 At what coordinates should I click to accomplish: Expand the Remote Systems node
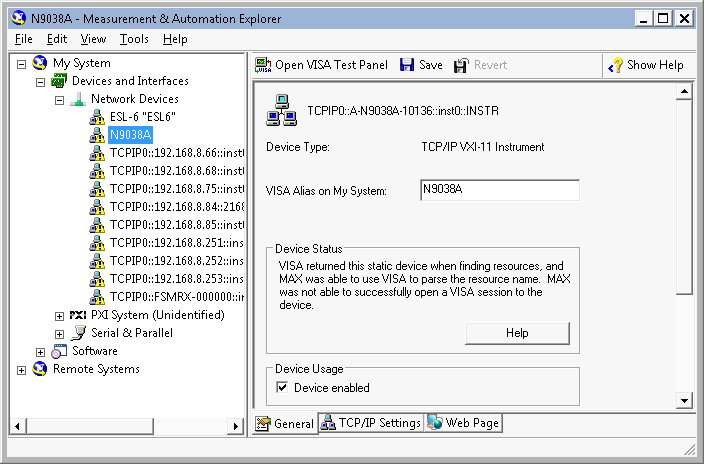tap(21, 370)
